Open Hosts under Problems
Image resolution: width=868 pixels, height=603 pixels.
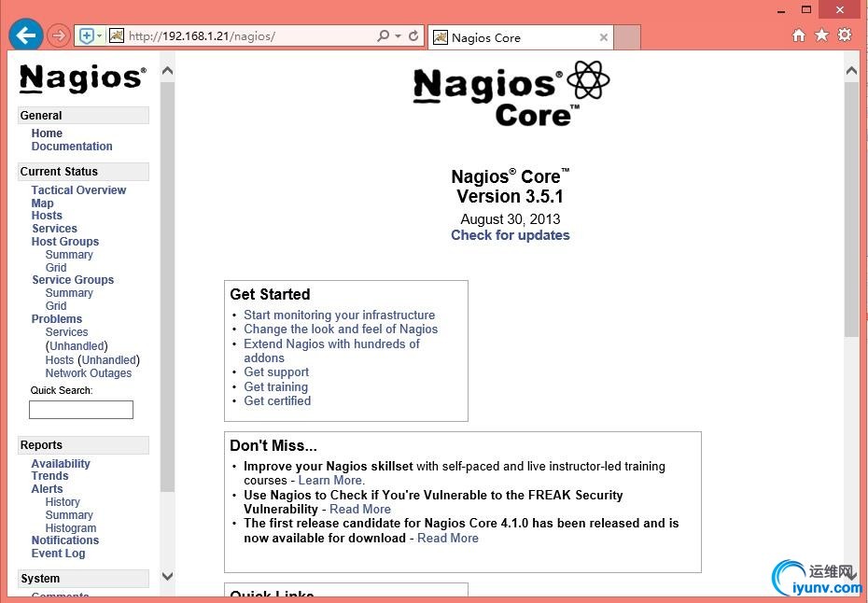tap(59, 360)
